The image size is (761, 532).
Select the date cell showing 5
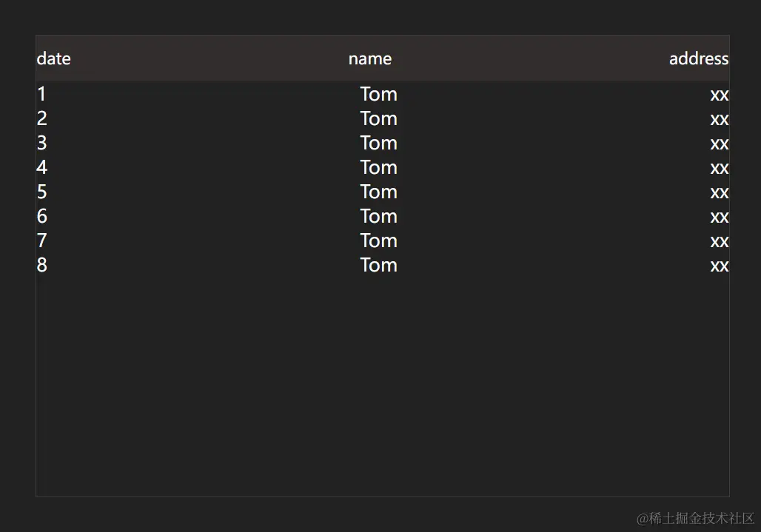point(42,192)
